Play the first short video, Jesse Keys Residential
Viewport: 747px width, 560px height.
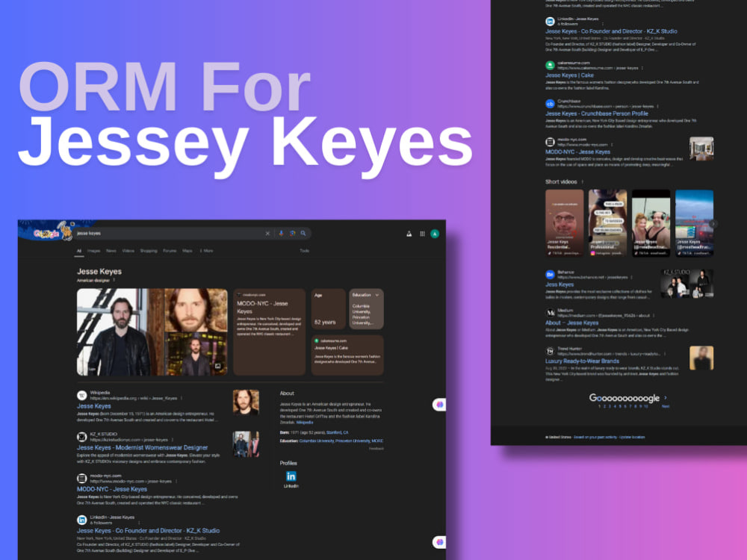click(x=565, y=223)
